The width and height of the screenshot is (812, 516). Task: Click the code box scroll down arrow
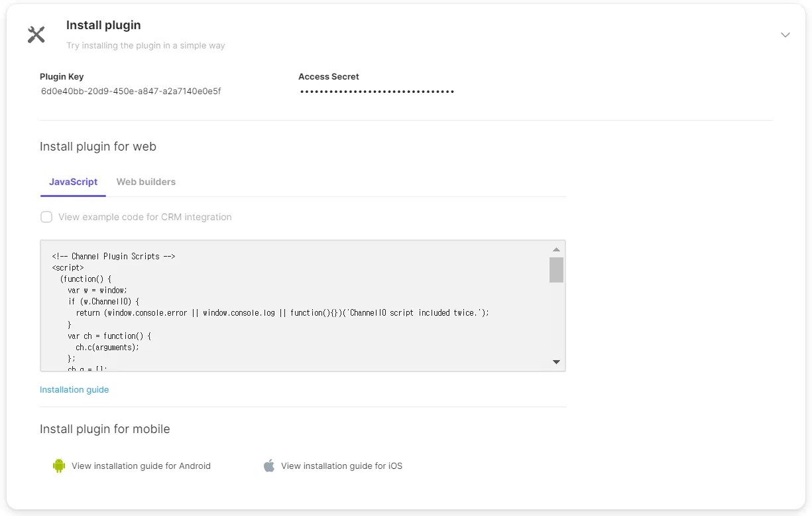coord(556,362)
